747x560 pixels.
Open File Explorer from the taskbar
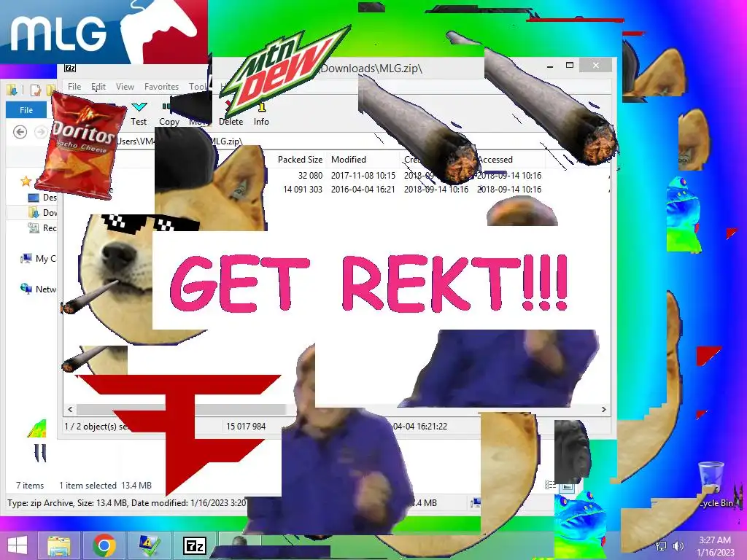click(x=59, y=545)
